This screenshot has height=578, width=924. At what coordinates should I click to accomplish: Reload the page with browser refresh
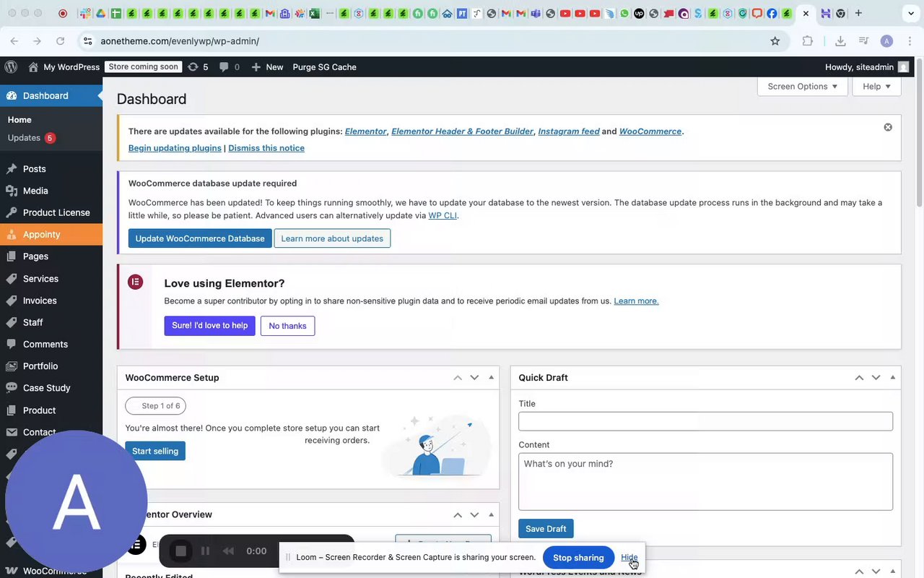tap(60, 41)
